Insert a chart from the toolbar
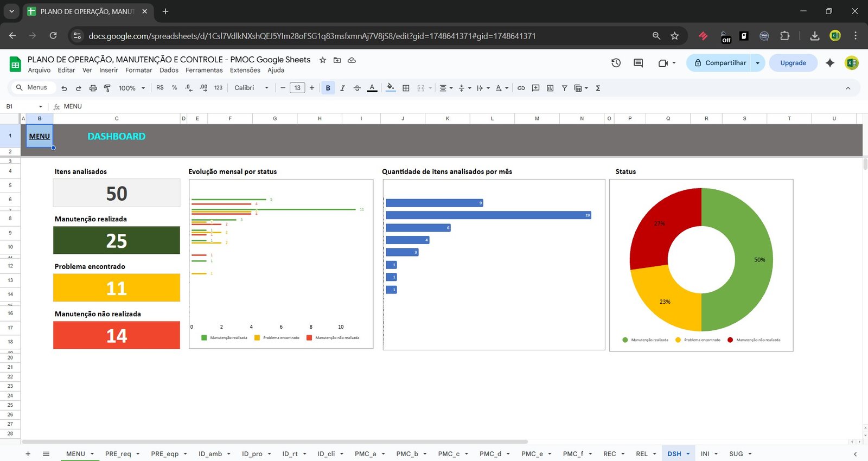 pos(550,88)
